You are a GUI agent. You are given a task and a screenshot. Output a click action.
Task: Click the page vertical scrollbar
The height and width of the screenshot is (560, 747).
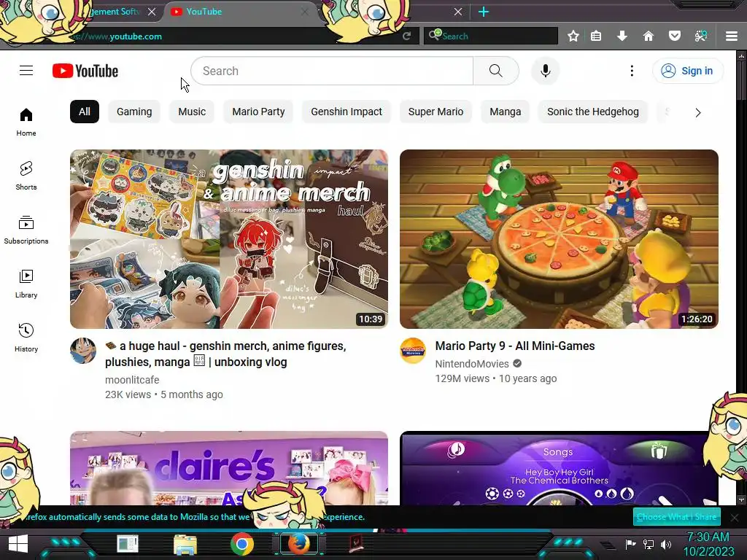741,277
